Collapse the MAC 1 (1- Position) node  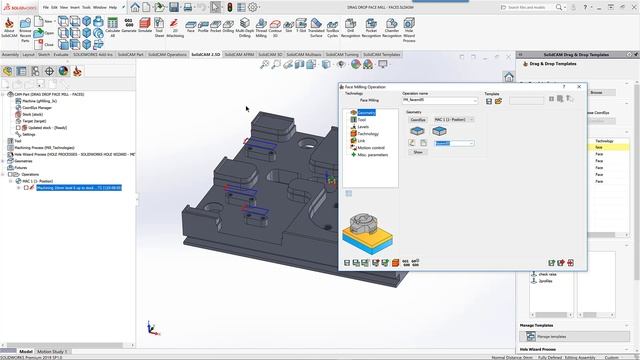click(x=11, y=181)
